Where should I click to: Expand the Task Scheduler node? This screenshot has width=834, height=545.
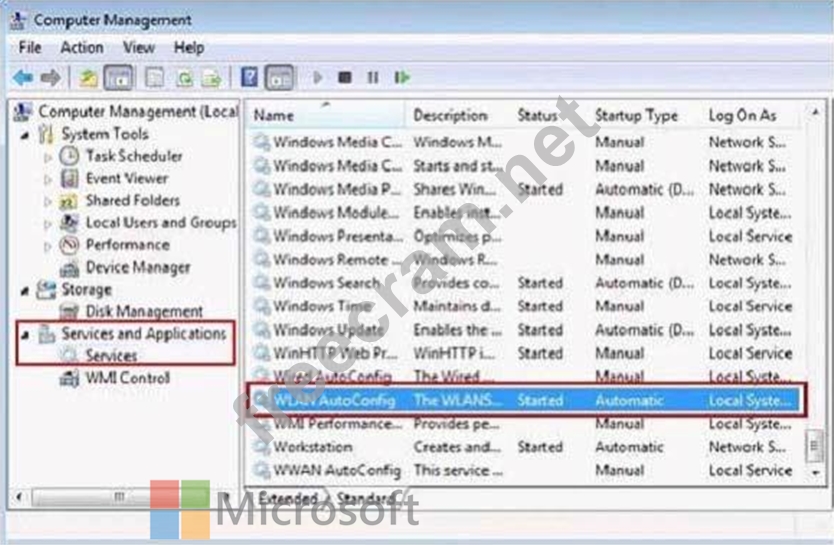click(48, 157)
